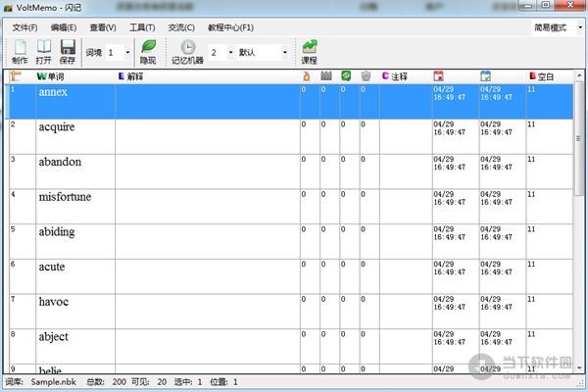Select the word 'abject'

click(54, 337)
